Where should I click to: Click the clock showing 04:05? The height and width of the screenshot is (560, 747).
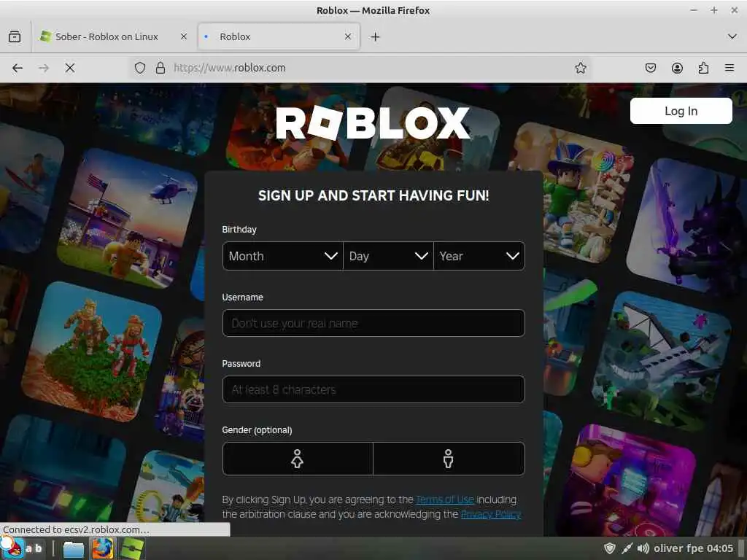720,548
